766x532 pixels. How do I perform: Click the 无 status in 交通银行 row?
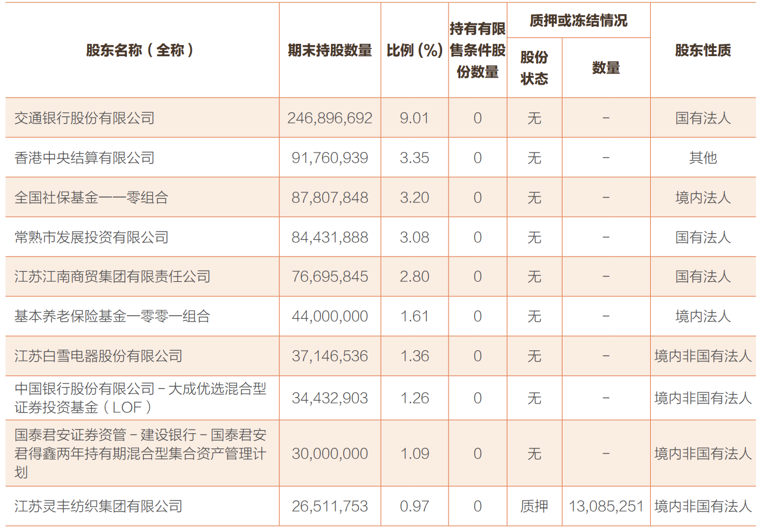[534, 118]
